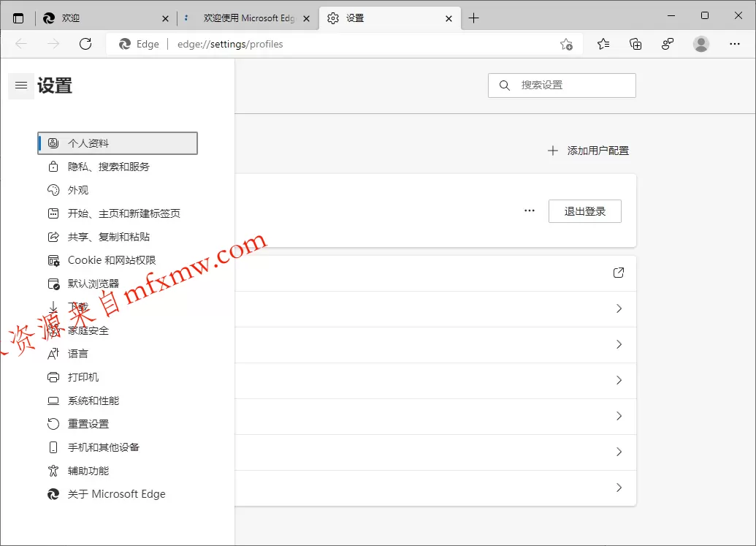Click 添加用户配置 button
The height and width of the screenshot is (546, 756).
588,151
